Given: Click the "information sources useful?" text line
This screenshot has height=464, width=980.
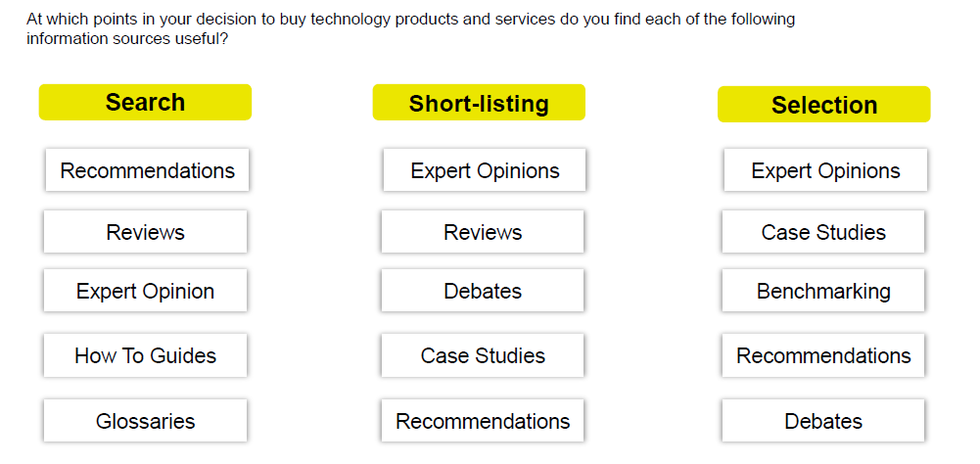Looking at the screenshot, I should (127, 38).
